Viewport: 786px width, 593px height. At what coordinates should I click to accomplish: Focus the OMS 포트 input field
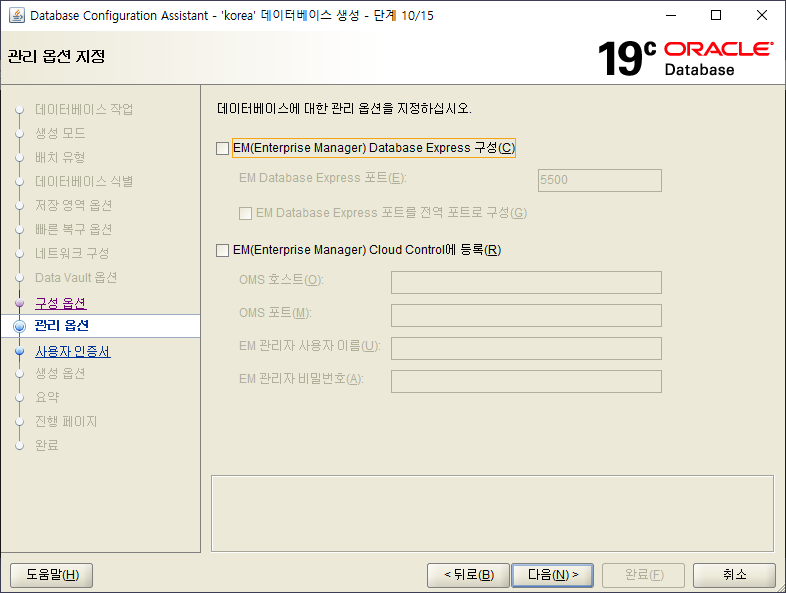[x=526, y=315]
